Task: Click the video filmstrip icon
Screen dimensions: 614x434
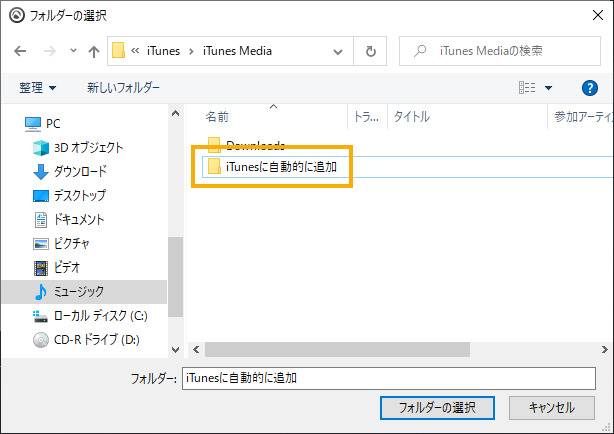Action: click(x=41, y=268)
